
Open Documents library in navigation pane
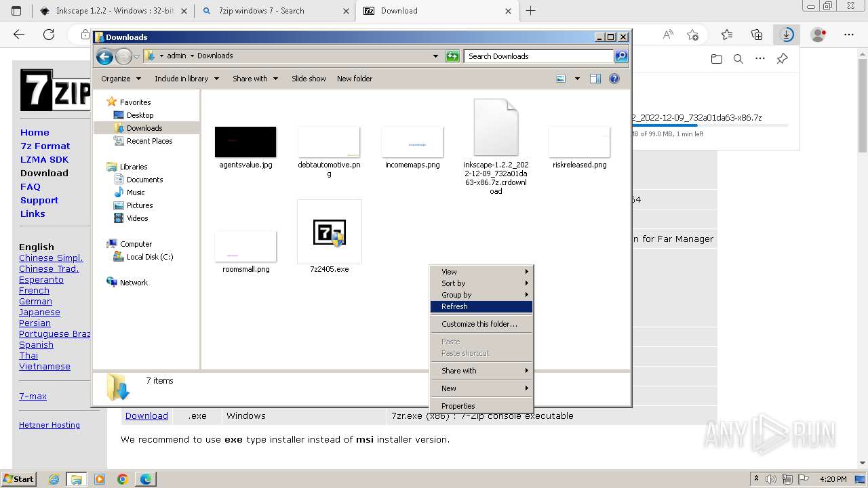click(144, 180)
